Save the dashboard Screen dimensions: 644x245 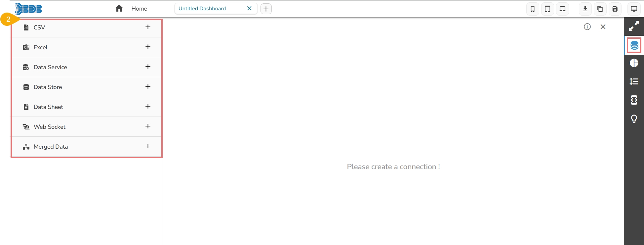point(615,9)
